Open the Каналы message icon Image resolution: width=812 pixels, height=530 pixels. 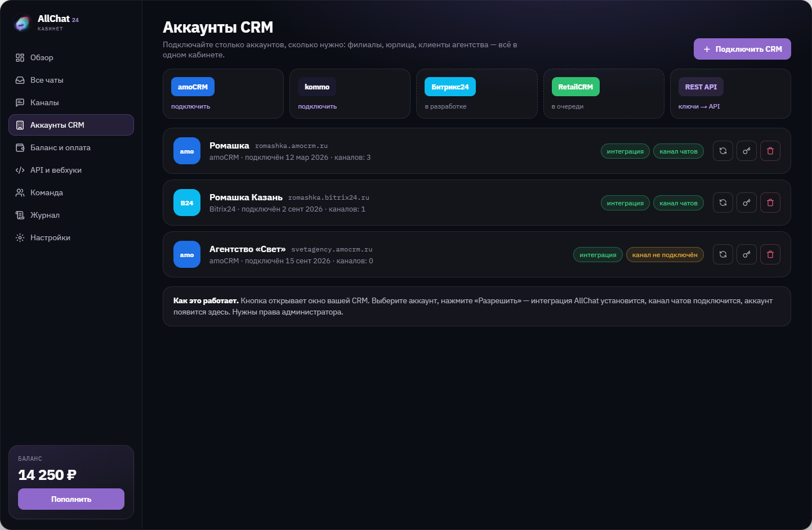[x=20, y=102]
